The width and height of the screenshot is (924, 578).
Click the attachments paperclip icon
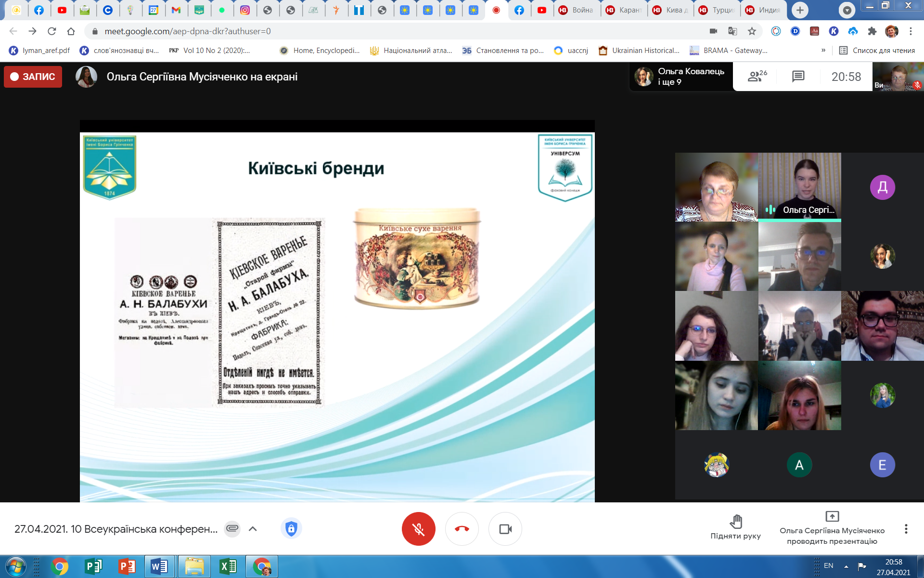pyautogui.click(x=232, y=529)
